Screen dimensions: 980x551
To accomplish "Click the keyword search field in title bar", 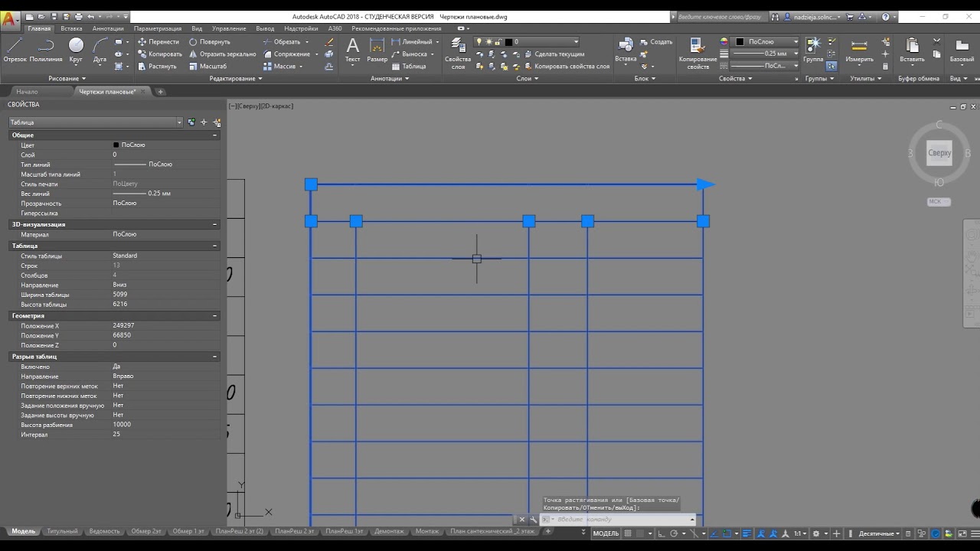I will coord(719,16).
